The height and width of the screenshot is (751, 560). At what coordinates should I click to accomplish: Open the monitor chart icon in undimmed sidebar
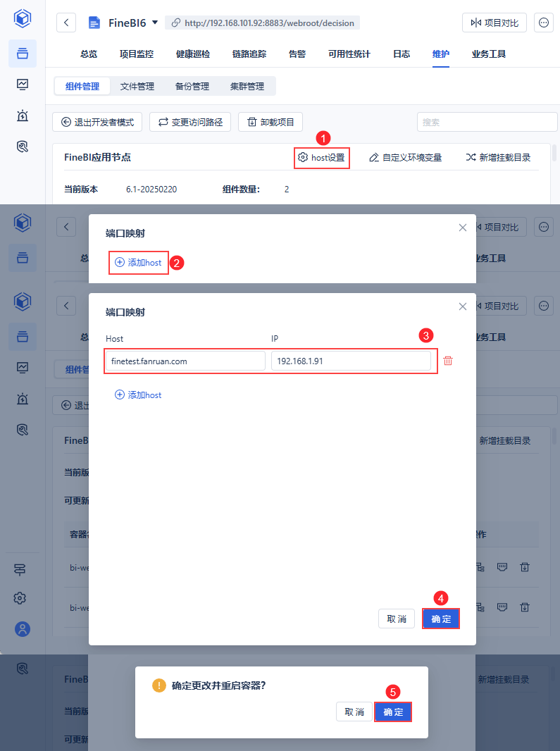pyautogui.click(x=23, y=85)
